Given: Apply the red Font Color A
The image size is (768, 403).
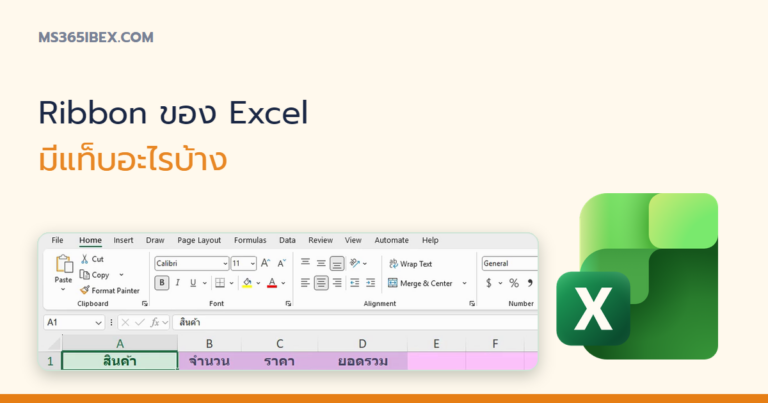Looking at the screenshot, I should [272, 283].
